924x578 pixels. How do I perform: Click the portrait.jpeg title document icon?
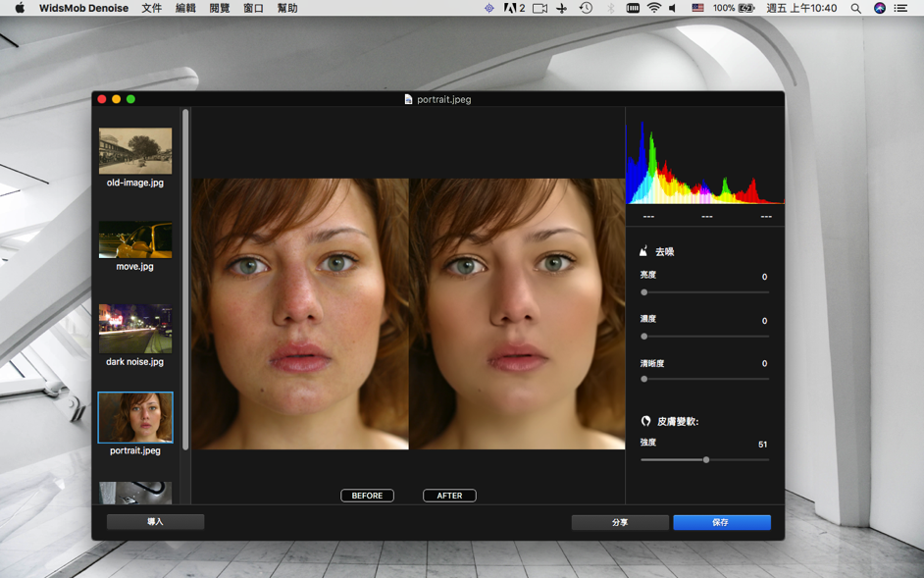[408, 99]
